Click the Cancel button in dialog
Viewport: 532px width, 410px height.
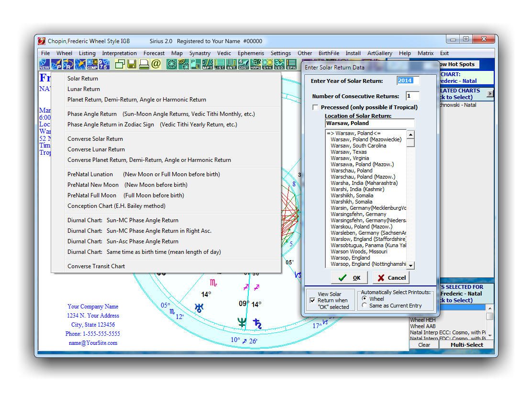(x=391, y=278)
